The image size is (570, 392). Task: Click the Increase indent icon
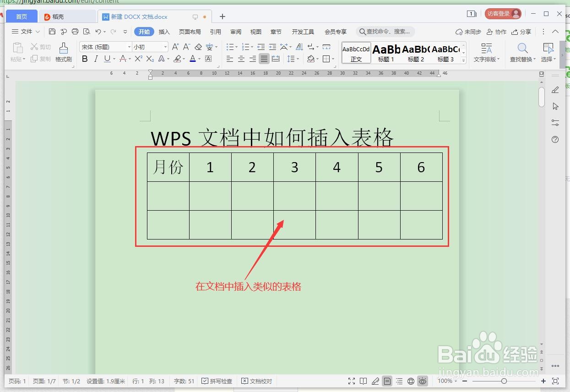pyautogui.click(x=272, y=47)
